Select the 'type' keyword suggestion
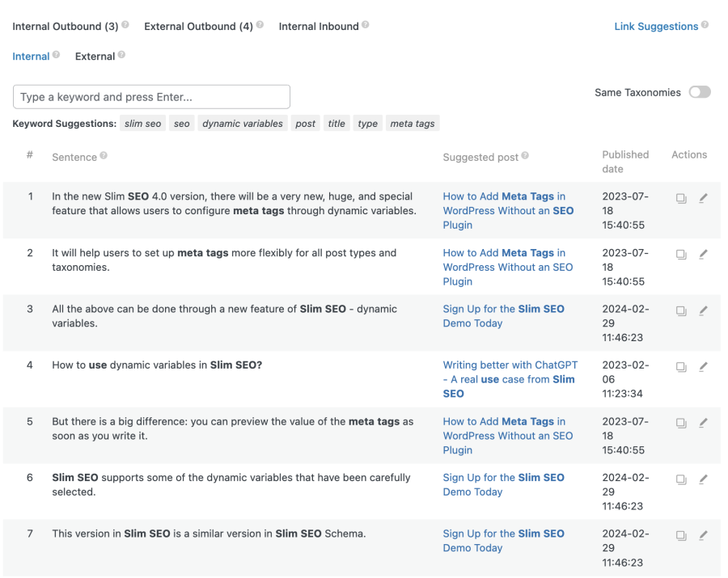 tap(368, 124)
